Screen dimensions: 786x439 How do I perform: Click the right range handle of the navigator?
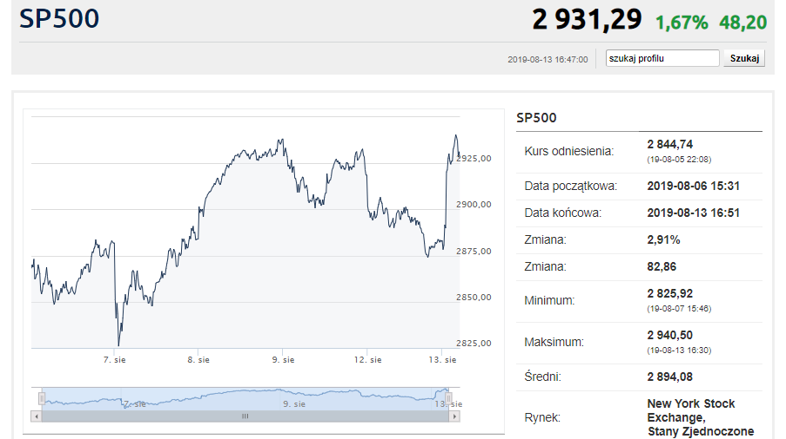[x=449, y=398]
